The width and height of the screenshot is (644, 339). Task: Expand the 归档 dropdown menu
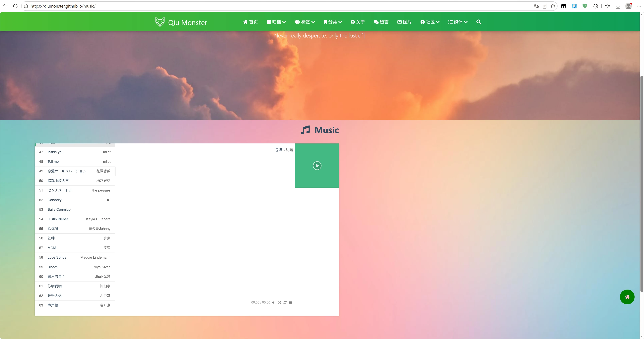point(276,22)
